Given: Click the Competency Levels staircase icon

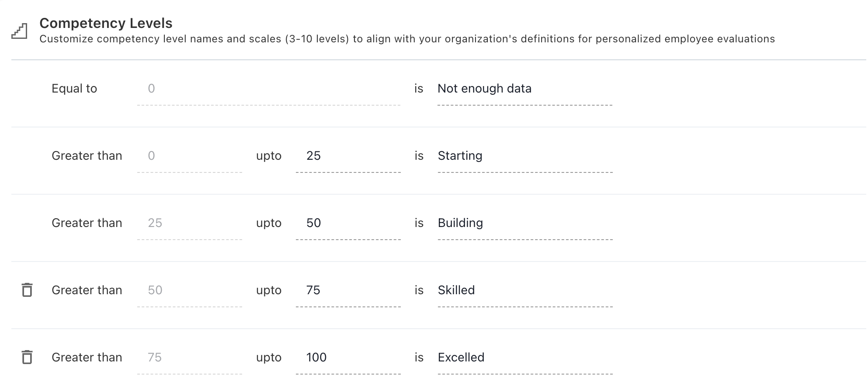Looking at the screenshot, I should 19,31.
